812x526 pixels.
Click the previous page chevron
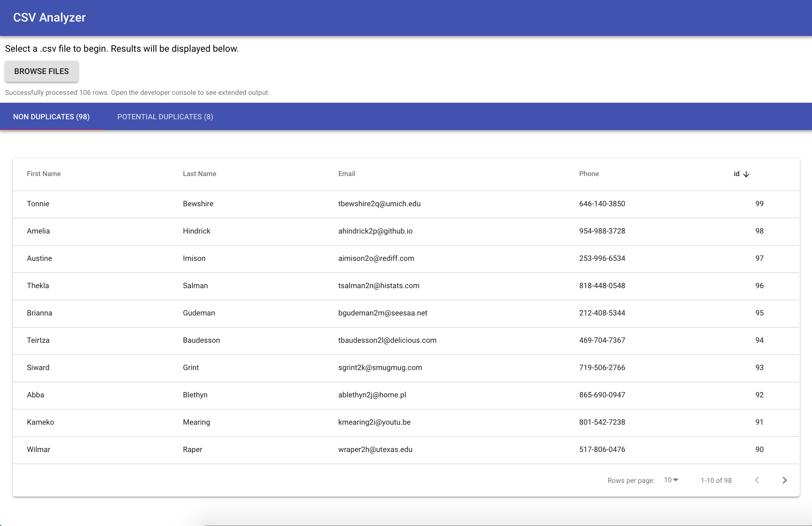tap(757, 480)
